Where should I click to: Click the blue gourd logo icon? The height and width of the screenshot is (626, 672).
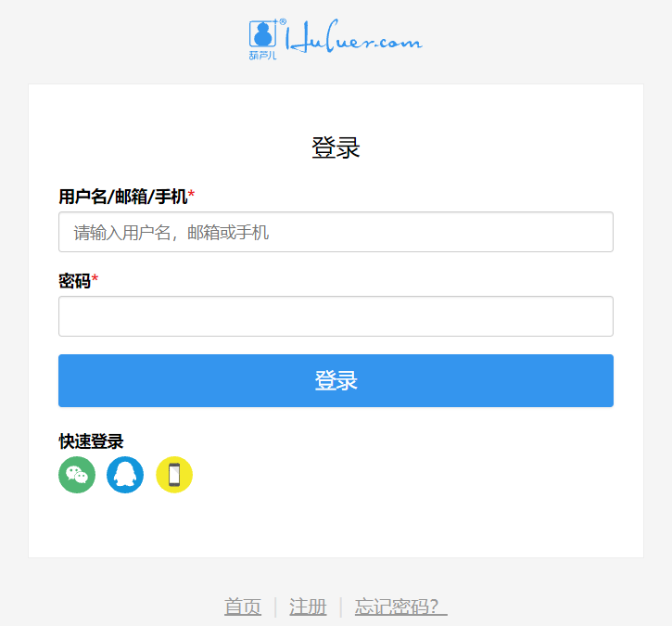click(x=262, y=34)
